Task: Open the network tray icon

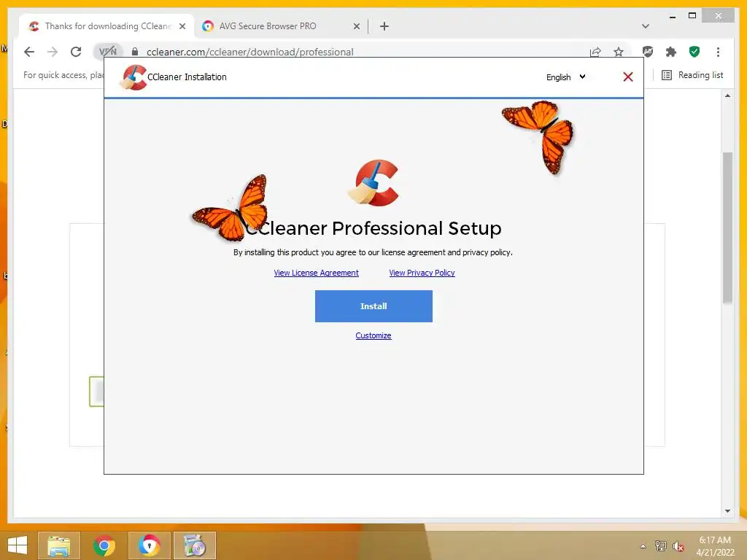Action: pyautogui.click(x=661, y=546)
